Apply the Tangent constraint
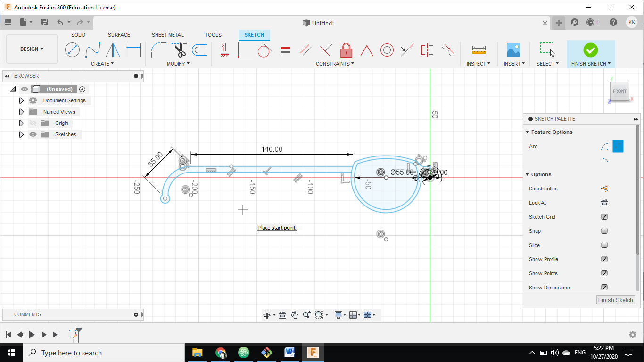644x362 pixels. [x=265, y=49]
